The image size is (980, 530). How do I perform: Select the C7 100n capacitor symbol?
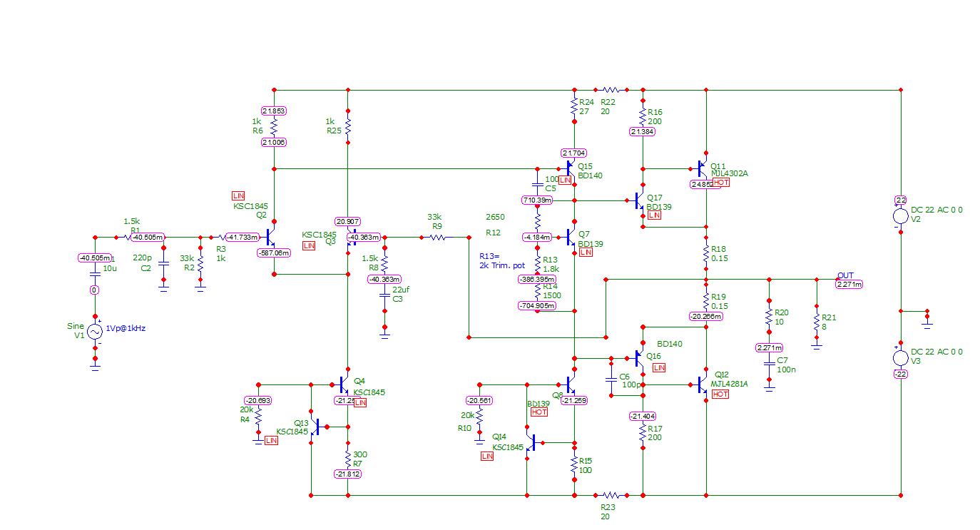(769, 365)
